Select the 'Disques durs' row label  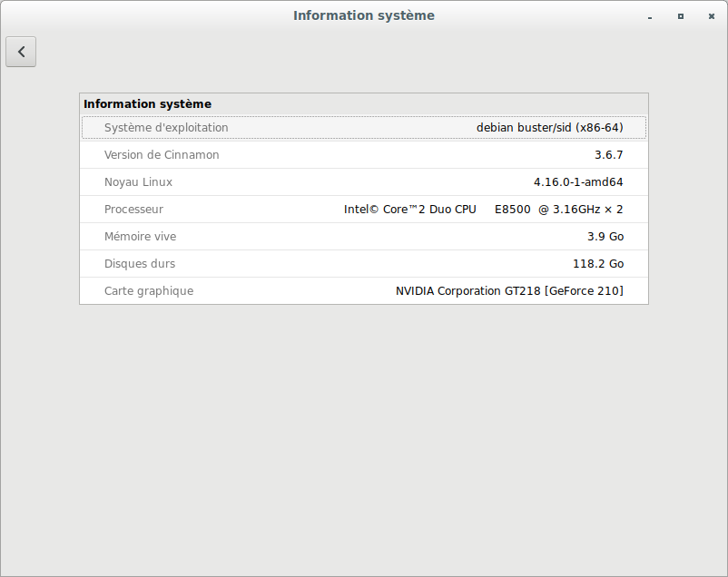click(139, 264)
